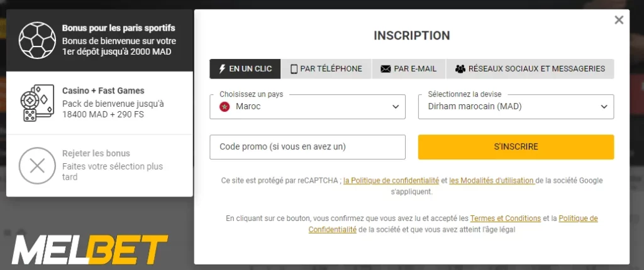Expand the Sélectionnez la devise dropdown
Screen dimensions: 644x270
pyautogui.click(x=516, y=107)
